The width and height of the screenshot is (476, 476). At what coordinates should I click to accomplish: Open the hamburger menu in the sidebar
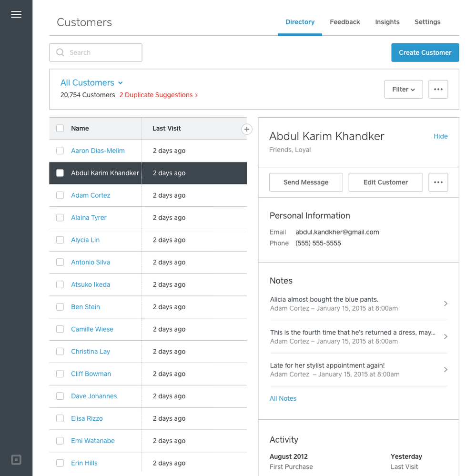pyautogui.click(x=16, y=14)
